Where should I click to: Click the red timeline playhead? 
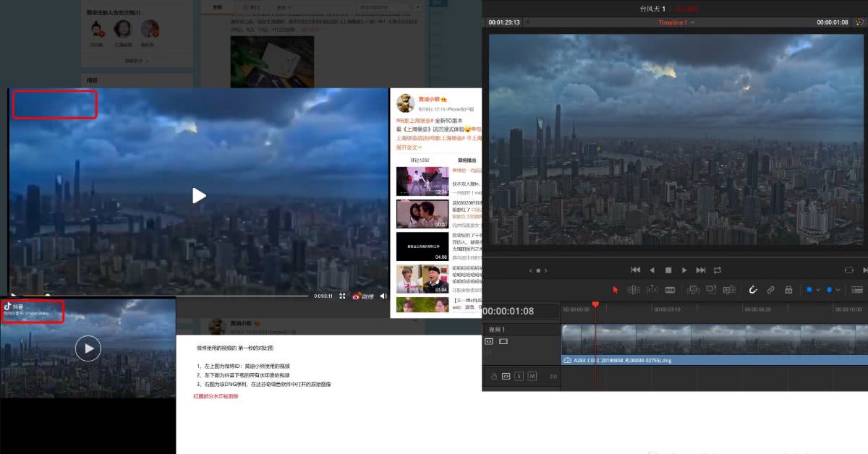[595, 306]
